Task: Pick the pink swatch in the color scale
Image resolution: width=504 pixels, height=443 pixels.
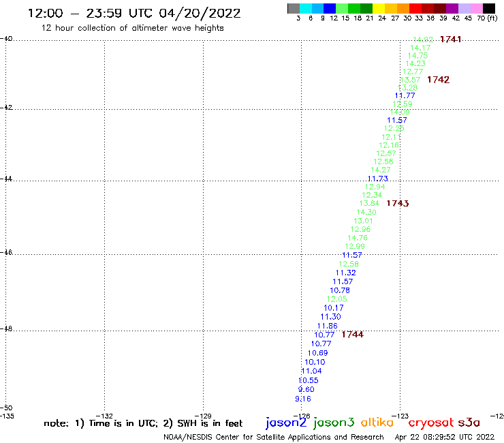Action: (476, 8)
